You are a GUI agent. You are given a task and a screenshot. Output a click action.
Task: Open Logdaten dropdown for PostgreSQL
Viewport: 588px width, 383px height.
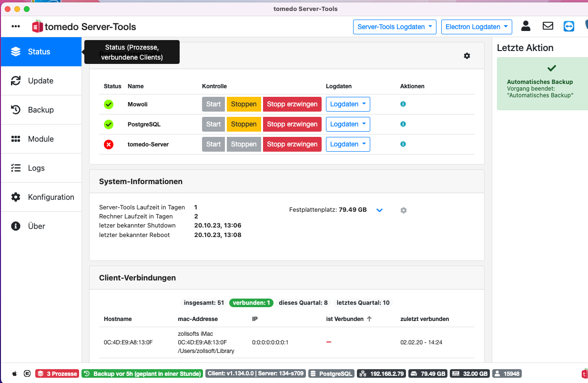click(x=348, y=124)
